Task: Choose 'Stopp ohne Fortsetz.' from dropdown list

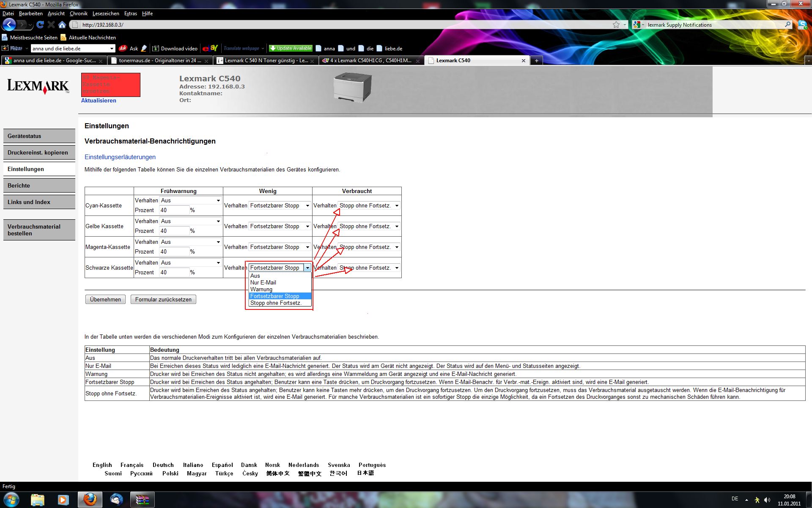Action: click(x=280, y=303)
